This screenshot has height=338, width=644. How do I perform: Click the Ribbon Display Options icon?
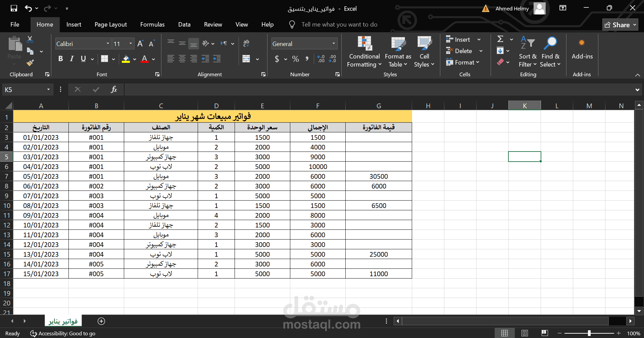[563, 8]
